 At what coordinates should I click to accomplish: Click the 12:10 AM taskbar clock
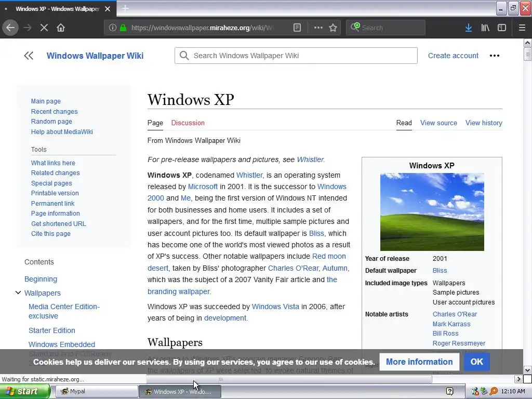tap(513, 392)
